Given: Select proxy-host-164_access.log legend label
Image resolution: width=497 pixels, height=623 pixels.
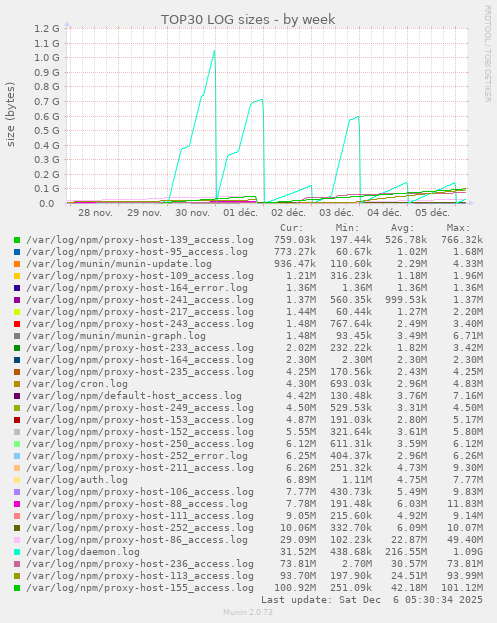Looking at the screenshot, I should coord(140,360).
